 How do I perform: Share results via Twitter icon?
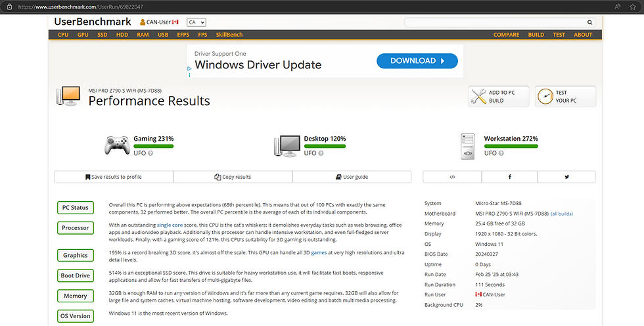(566, 177)
